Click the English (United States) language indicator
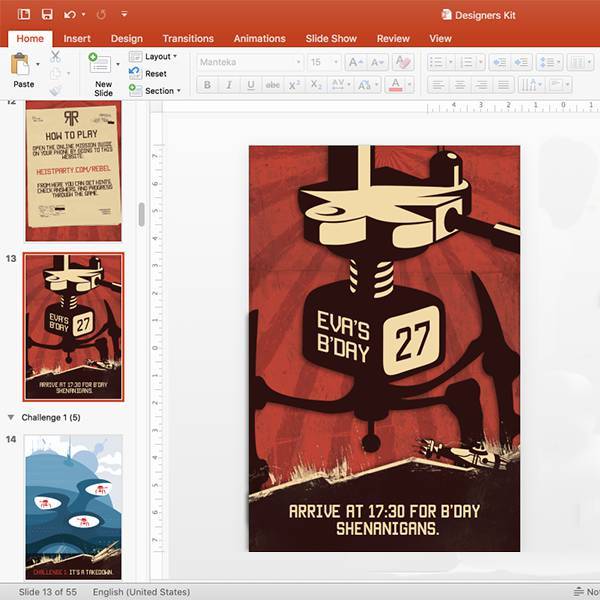 (141, 592)
